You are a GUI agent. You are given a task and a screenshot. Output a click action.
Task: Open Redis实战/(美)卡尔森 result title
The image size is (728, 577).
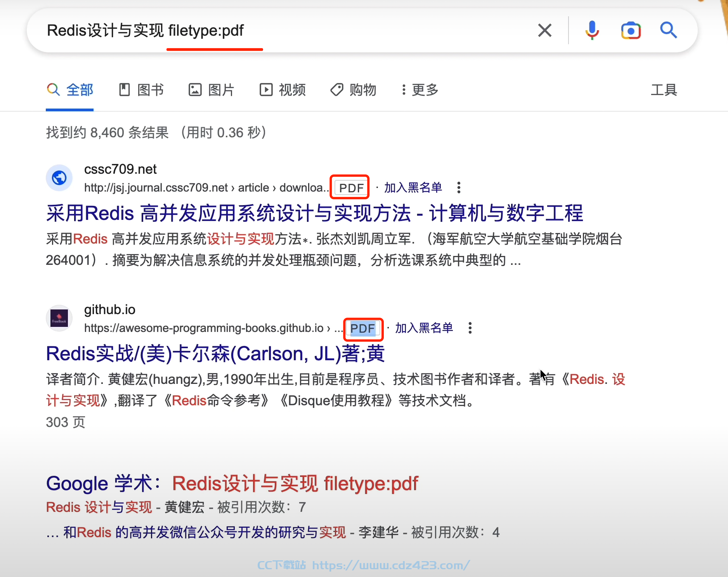(x=215, y=354)
